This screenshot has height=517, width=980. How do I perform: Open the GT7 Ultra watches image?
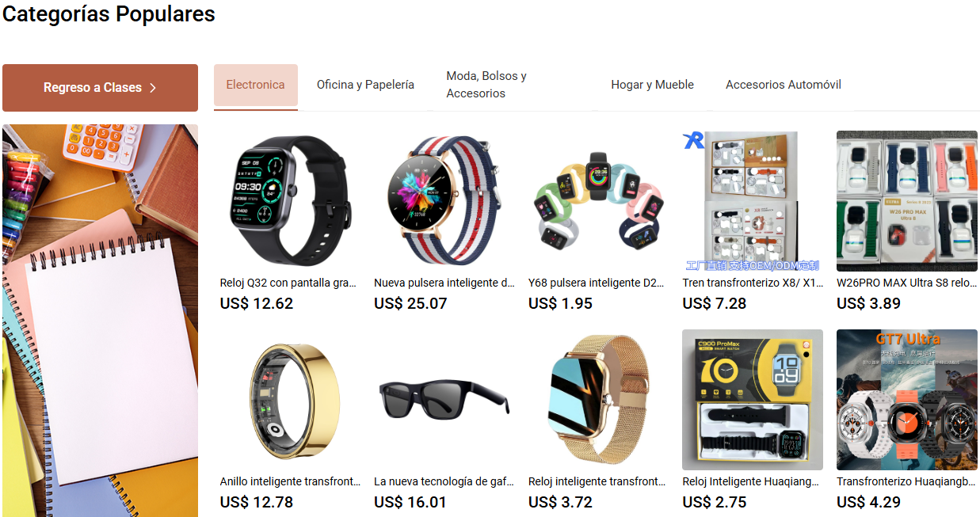[x=907, y=400]
